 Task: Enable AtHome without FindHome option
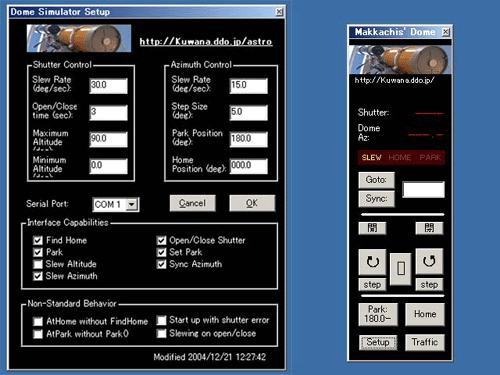tap(38, 322)
